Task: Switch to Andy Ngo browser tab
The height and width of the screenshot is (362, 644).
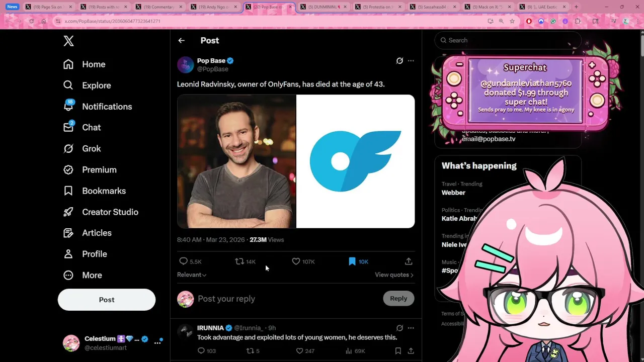Action: (x=214, y=7)
